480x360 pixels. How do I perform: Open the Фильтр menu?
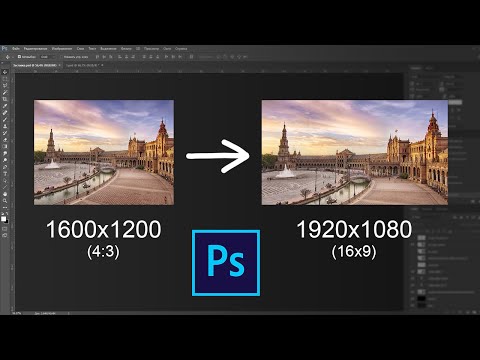coord(126,49)
